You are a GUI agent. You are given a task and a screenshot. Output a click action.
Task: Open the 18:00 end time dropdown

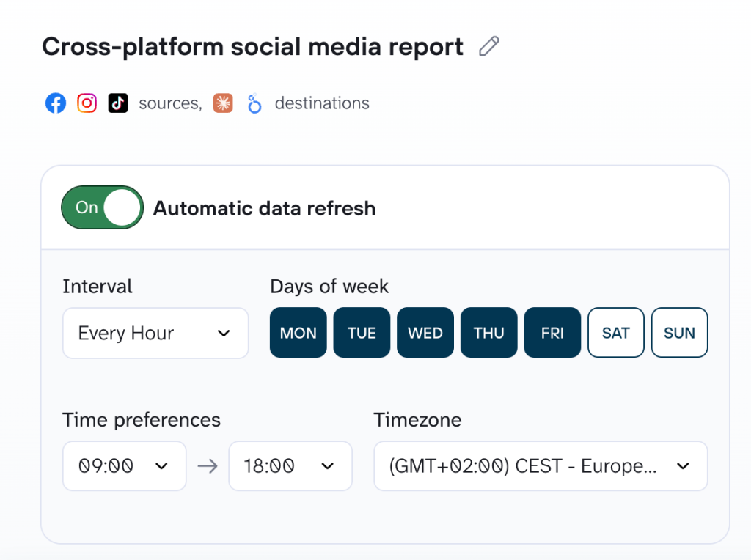(290, 465)
